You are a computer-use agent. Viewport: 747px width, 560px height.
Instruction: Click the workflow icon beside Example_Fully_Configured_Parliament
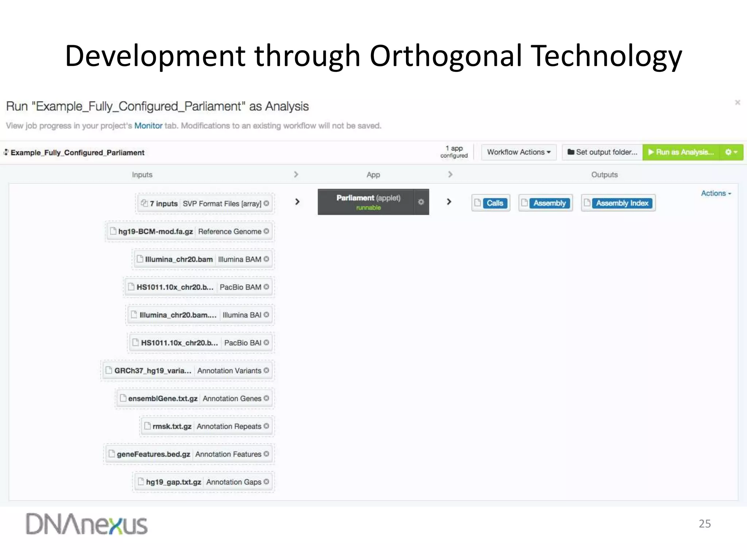point(6,152)
